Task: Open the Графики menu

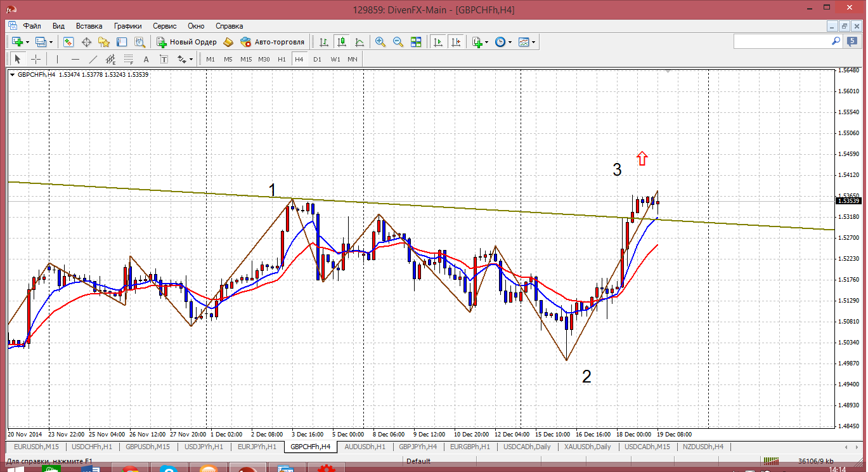Action: pyautogui.click(x=127, y=26)
